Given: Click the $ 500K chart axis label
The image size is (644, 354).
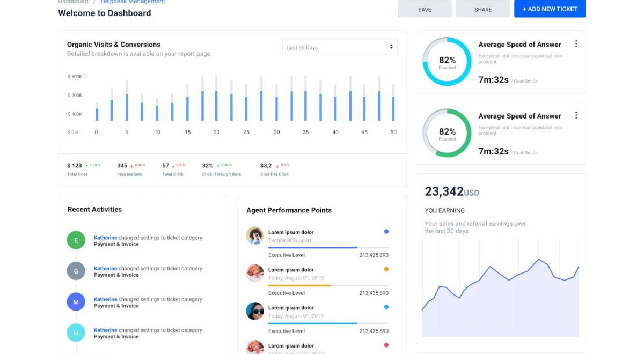Looking at the screenshot, I should (x=75, y=77).
